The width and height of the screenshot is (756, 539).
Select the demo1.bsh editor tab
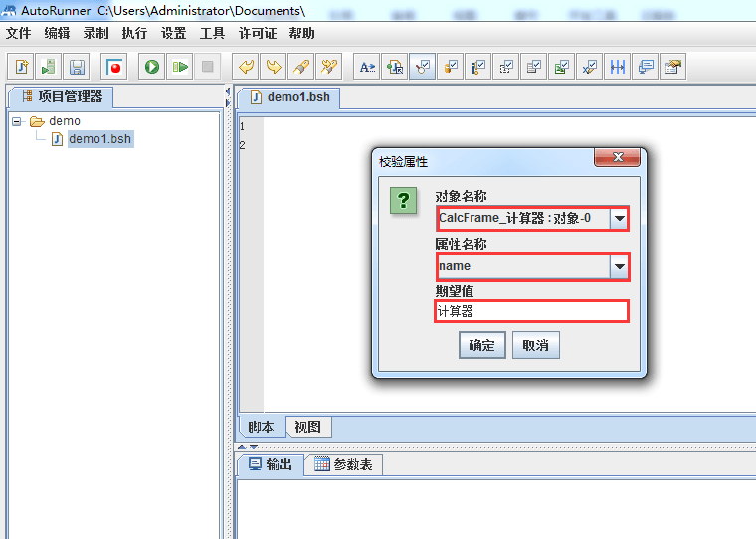pos(289,97)
